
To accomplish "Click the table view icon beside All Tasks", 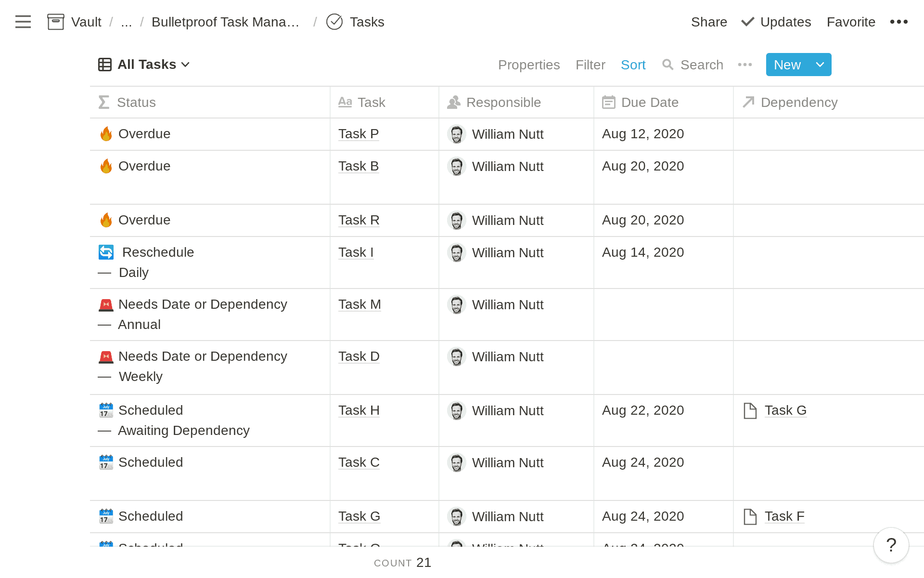I will 104,64.
